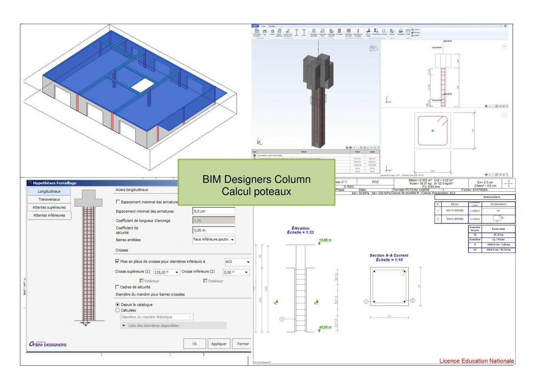The image size is (555, 392).
Task: Click the Menu button in the elevation view
Action: point(505,47)
